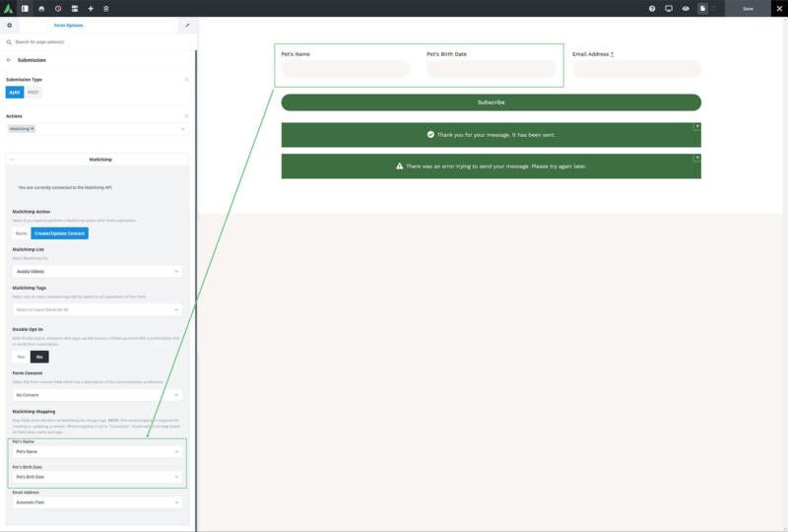Click the Mailchimp Mapping label
The image size is (788, 532).
click(x=33, y=412)
